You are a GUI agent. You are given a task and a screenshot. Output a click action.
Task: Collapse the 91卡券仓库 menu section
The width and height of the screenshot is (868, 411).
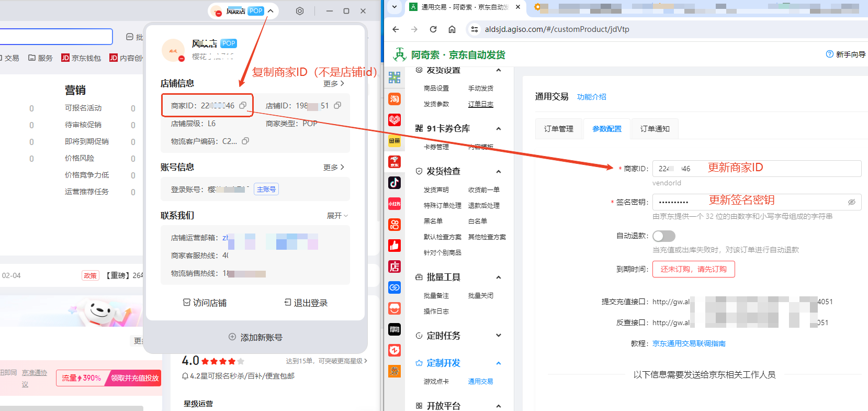(499, 129)
